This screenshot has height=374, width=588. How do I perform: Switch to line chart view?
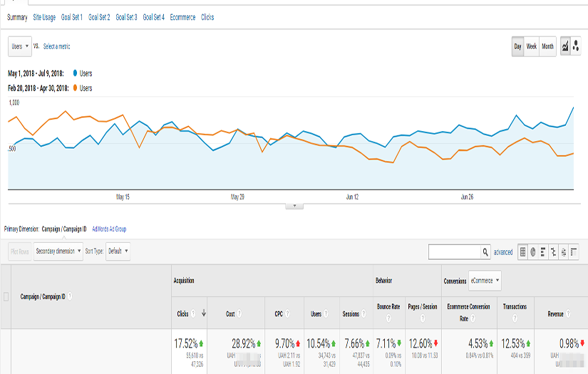point(566,46)
